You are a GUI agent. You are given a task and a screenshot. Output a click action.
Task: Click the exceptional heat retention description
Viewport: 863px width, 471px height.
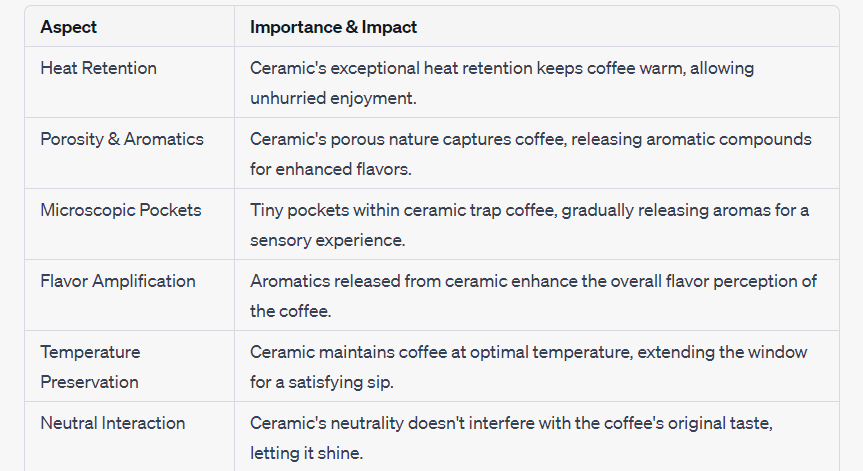(x=501, y=83)
